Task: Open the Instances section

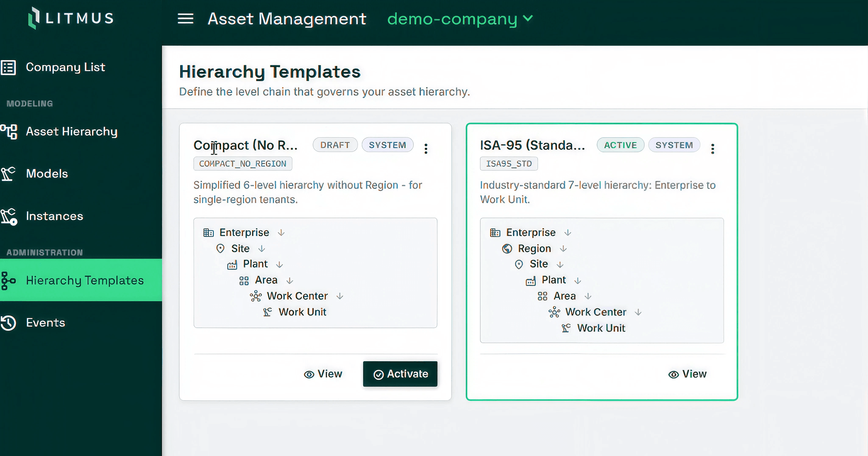Action: pyautogui.click(x=54, y=216)
